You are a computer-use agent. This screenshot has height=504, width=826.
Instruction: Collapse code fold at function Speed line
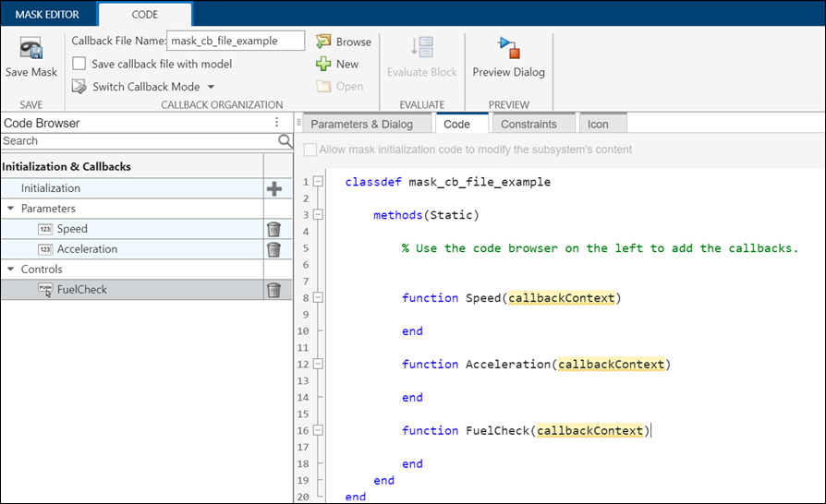[318, 298]
